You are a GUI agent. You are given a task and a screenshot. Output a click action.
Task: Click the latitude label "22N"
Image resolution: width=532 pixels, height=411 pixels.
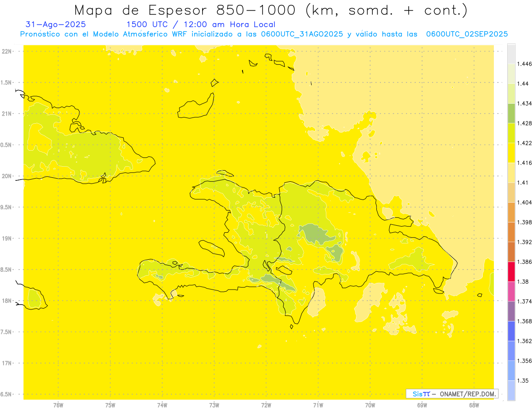tap(7, 51)
